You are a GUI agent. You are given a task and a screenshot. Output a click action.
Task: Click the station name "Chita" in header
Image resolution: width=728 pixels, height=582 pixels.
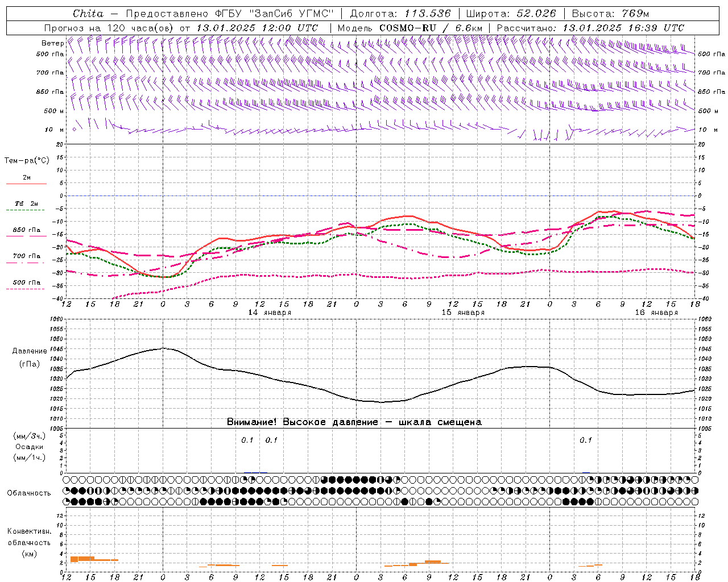point(88,14)
